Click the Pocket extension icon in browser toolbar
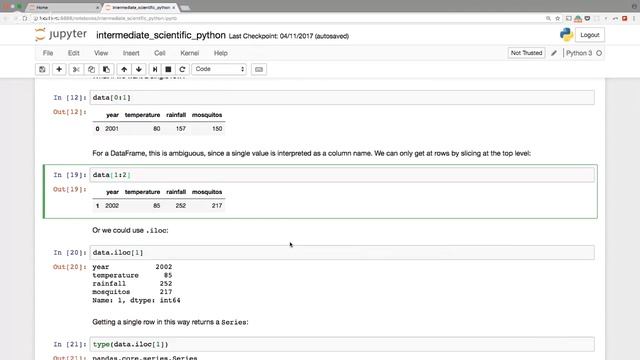The width and height of the screenshot is (640, 360). click(587, 18)
